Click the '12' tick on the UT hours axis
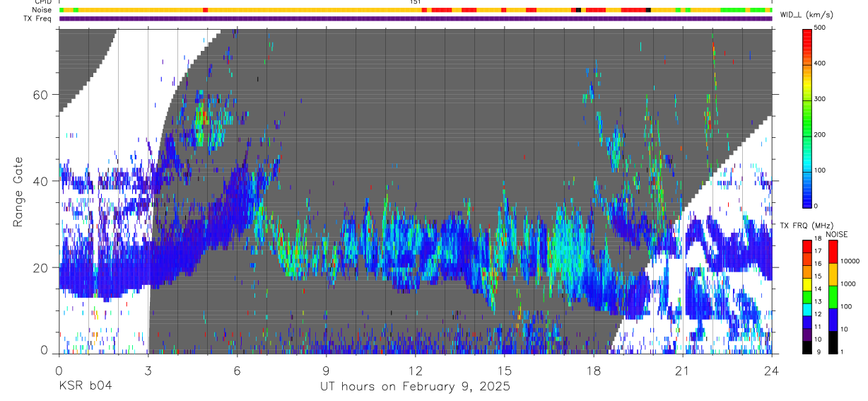Screen dimensions: 868x401 click(x=415, y=370)
